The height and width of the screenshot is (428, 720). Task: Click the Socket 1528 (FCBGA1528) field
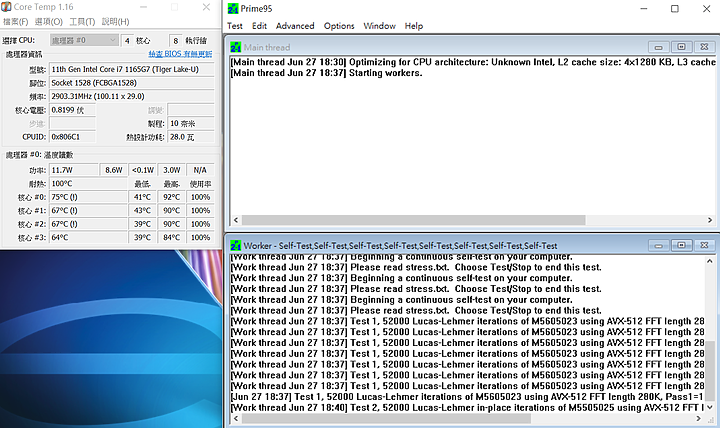coord(131,83)
